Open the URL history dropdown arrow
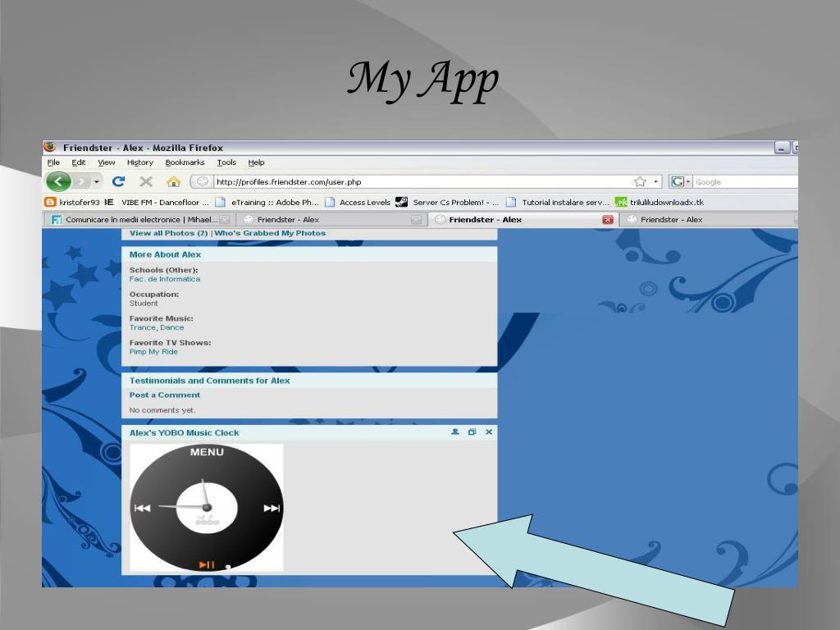 coord(655,181)
